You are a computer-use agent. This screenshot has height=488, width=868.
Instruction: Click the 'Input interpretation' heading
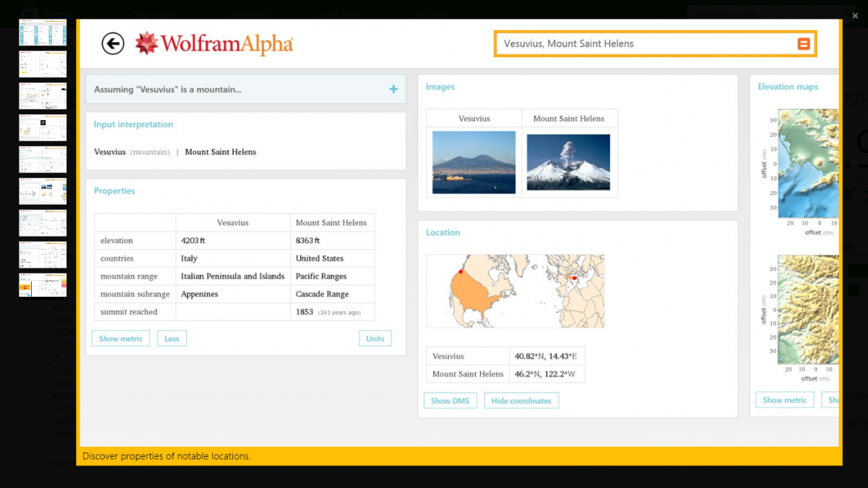click(x=134, y=125)
